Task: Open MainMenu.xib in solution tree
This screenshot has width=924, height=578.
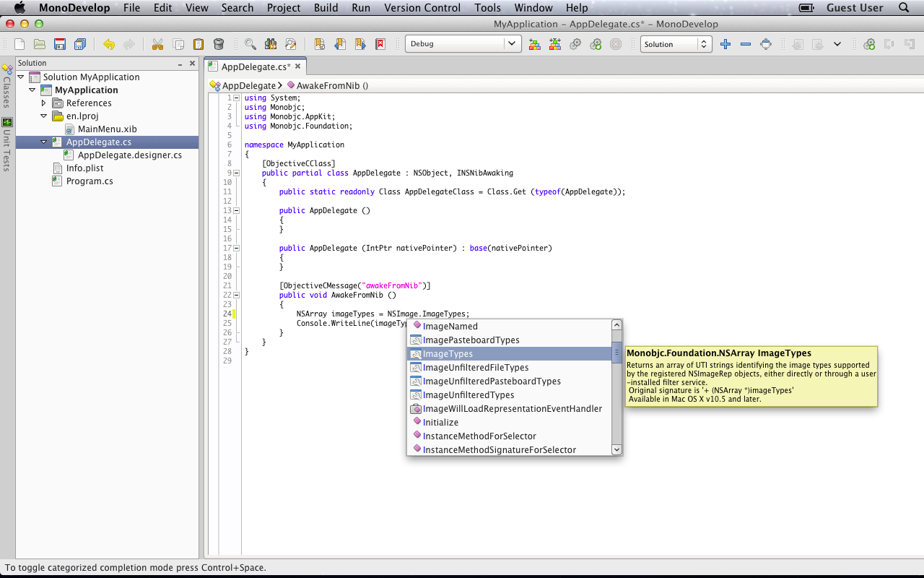Action: coord(107,129)
